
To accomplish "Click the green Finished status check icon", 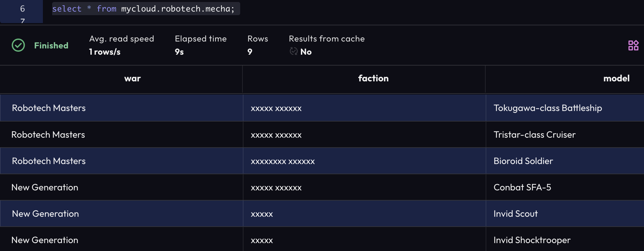I will pos(18,45).
